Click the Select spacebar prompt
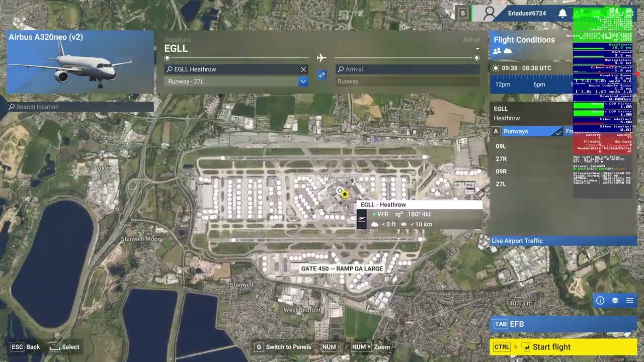This screenshot has width=644, height=362. tap(64, 347)
